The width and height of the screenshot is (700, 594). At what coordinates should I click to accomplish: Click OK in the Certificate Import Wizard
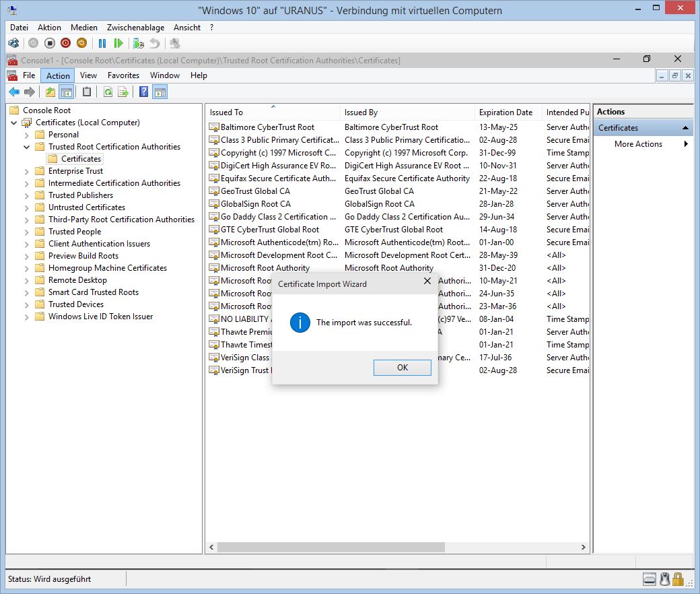[402, 367]
